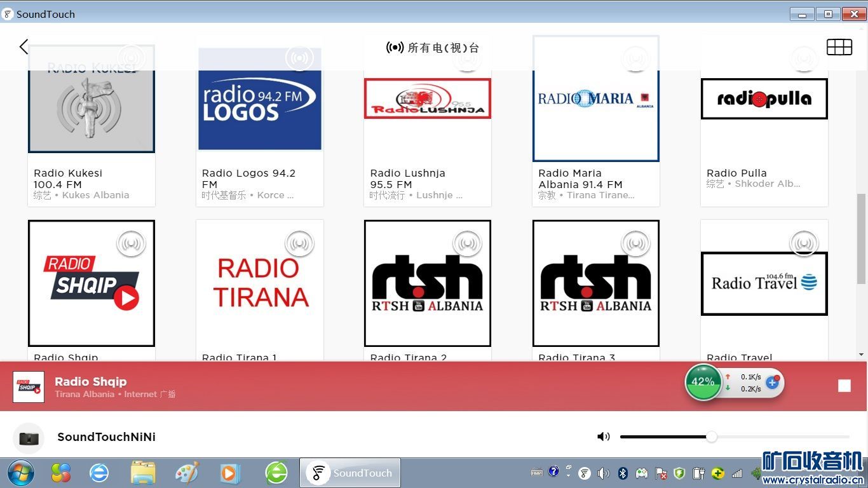Click the "综艺 • Shkoder Alb..." subtitle
868x488 pixels.
tap(754, 184)
